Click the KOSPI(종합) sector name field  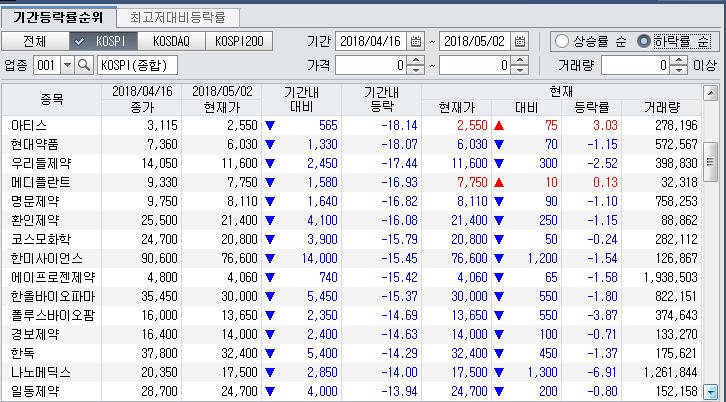tap(138, 65)
